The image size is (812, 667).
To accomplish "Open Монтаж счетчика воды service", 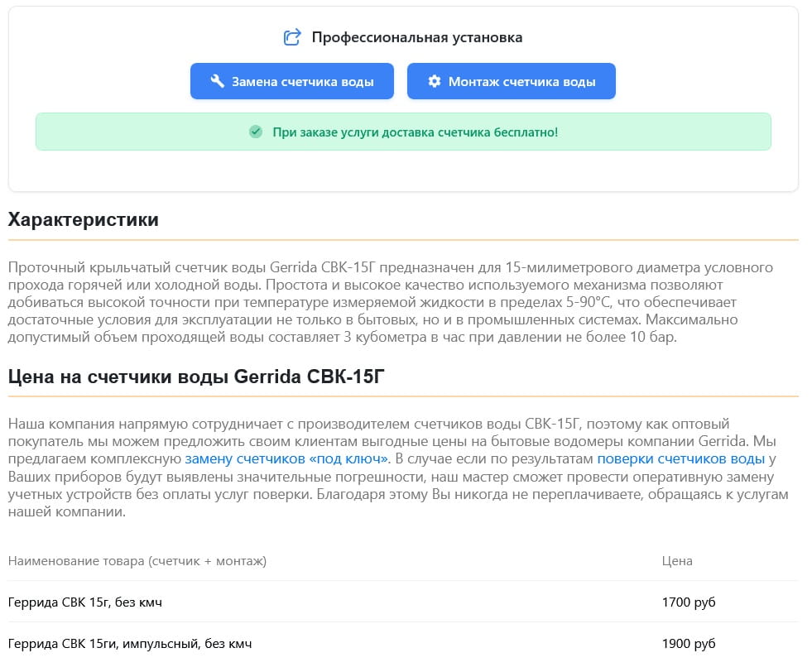I will coord(512,81).
